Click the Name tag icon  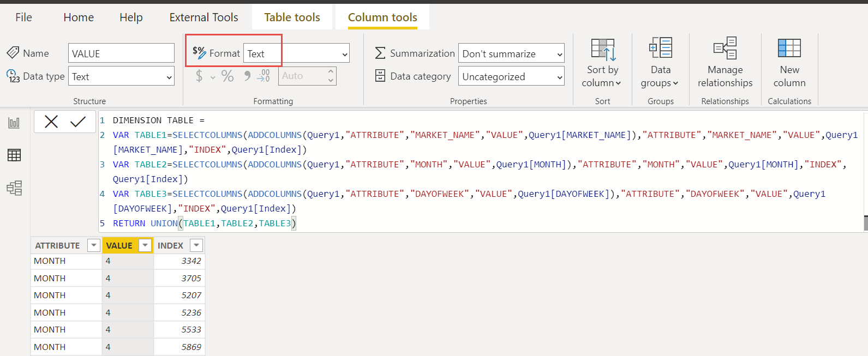[13, 52]
